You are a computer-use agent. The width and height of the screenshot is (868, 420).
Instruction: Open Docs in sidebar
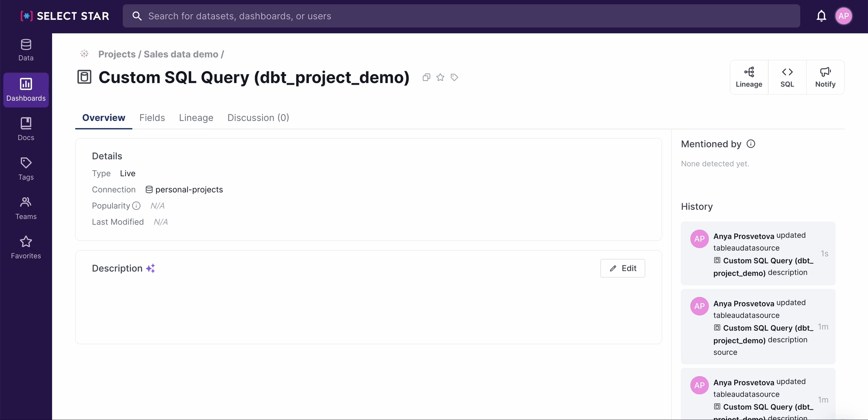pyautogui.click(x=26, y=129)
